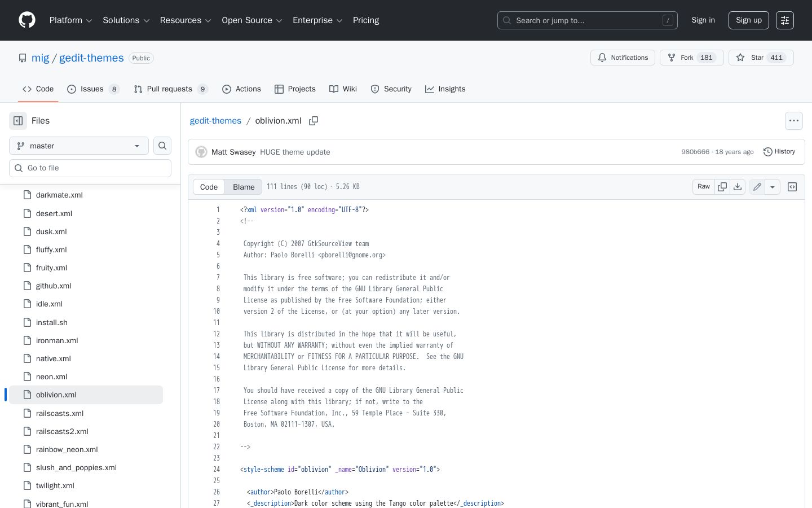Open github.xml in file tree
The height and width of the screenshot is (508, 812).
pyautogui.click(x=86, y=286)
